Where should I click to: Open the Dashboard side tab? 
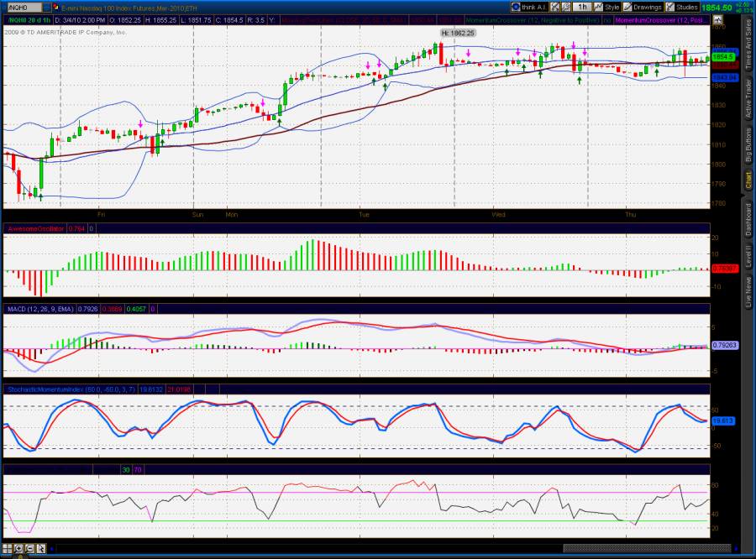click(x=748, y=220)
